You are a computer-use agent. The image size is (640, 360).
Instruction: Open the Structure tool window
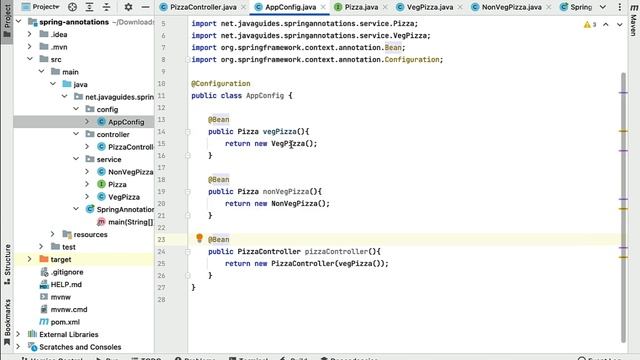click(x=7, y=264)
